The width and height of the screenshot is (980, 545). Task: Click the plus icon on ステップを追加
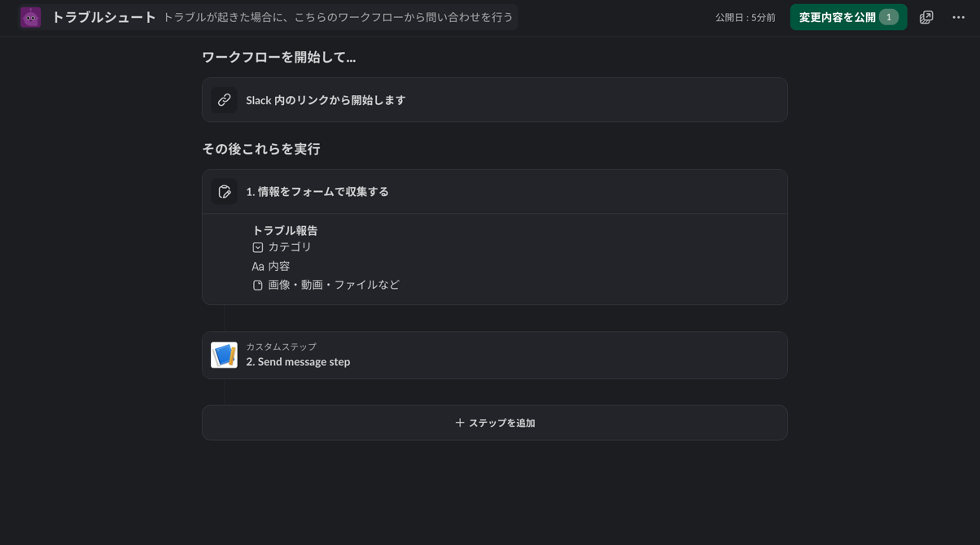(x=459, y=422)
